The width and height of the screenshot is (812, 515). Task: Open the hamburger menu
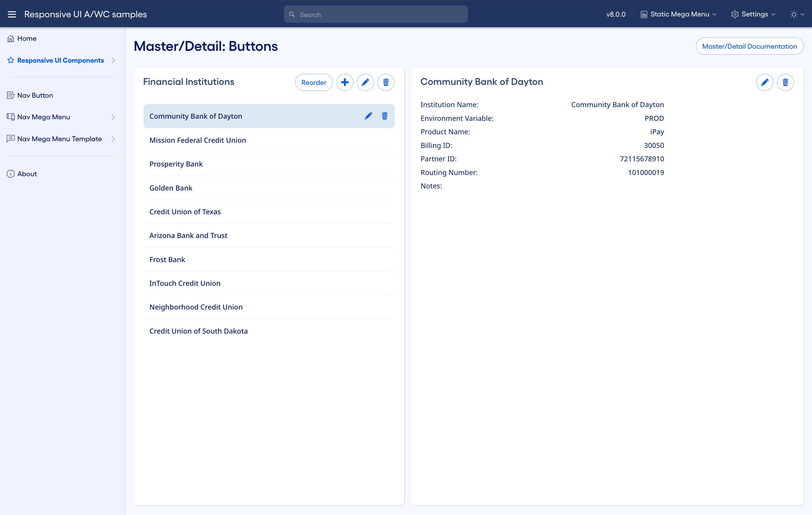coord(12,14)
